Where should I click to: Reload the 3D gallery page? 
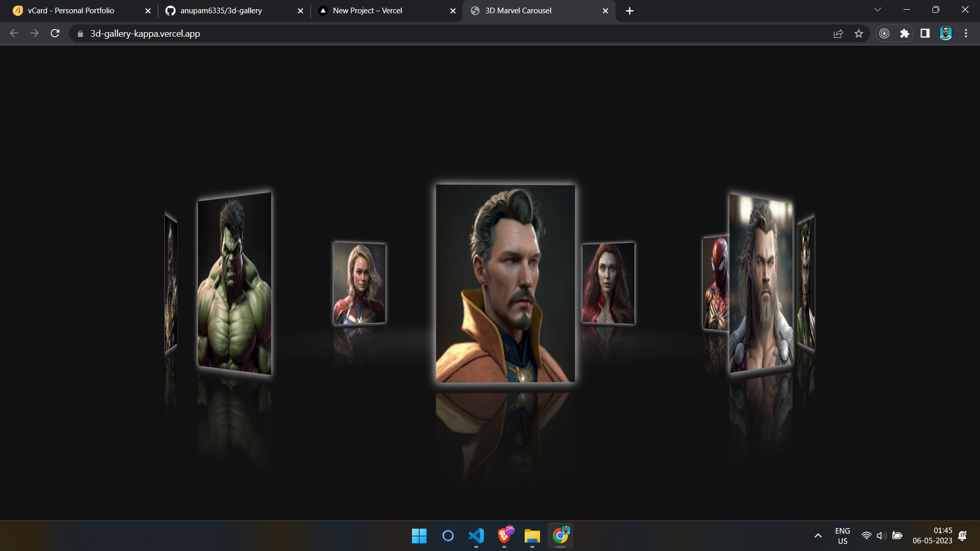[55, 34]
